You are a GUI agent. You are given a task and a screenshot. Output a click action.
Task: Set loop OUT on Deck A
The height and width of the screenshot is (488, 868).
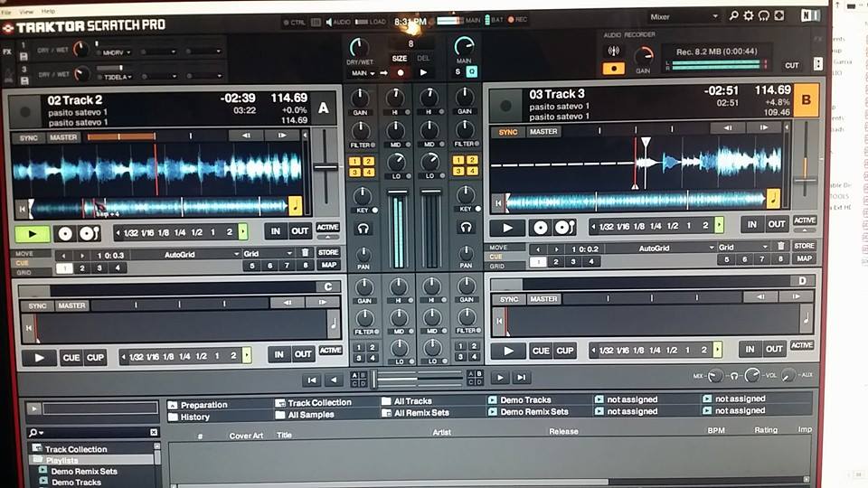[x=299, y=231]
